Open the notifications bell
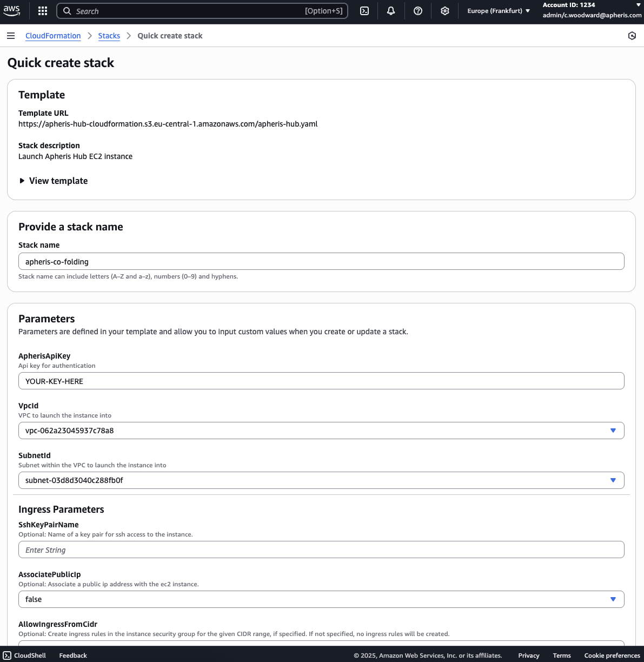This screenshot has width=644, height=662. (391, 11)
